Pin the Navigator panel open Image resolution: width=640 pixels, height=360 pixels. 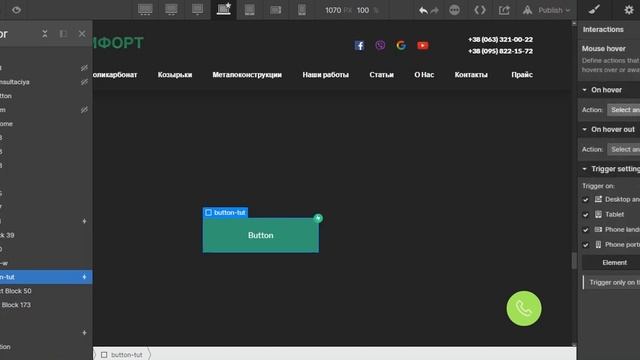[x=63, y=34]
